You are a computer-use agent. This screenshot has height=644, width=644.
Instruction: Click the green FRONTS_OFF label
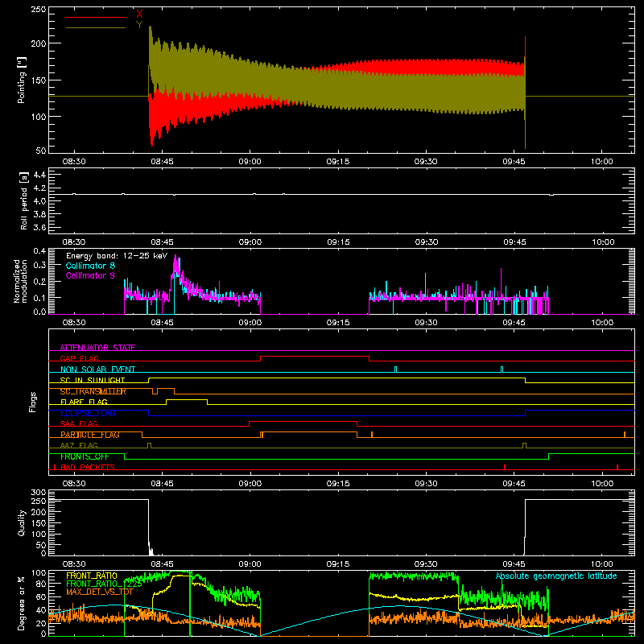pyautogui.click(x=85, y=456)
